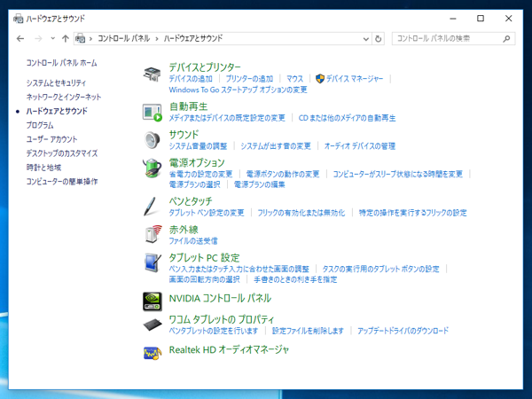Click システムが出す音の変更 link
The width and height of the screenshot is (532, 399).
pyautogui.click(x=276, y=146)
